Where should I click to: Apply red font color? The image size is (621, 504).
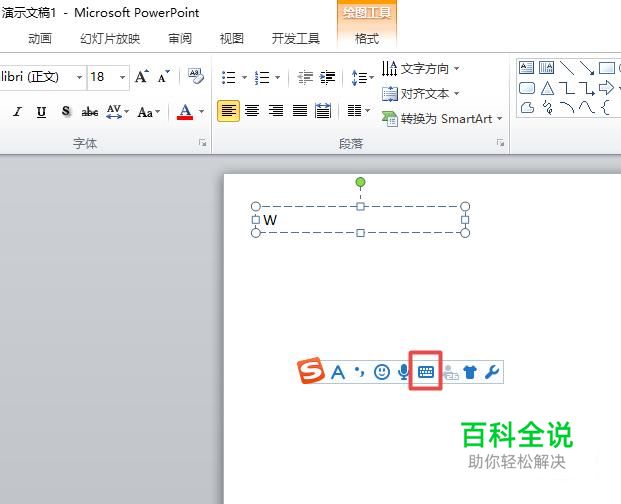[x=185, y=112]
